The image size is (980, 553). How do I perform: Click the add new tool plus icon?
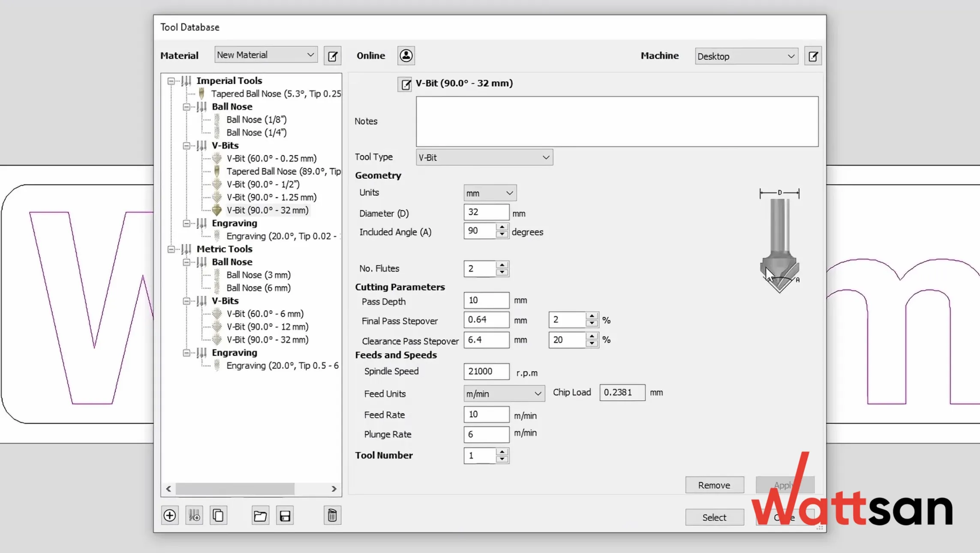(x=170, y=515)
